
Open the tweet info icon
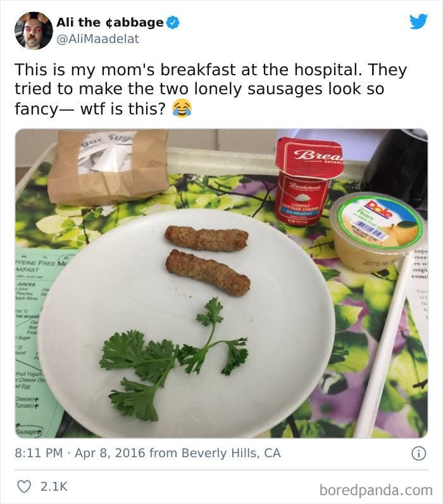click(418, 453)
